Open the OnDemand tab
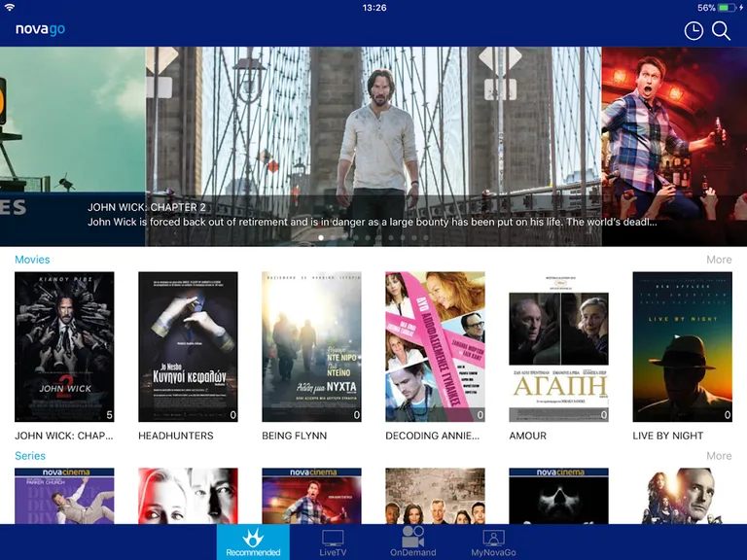Image resolution: width=747 pixels, height=560 pixels. [412, 542]
